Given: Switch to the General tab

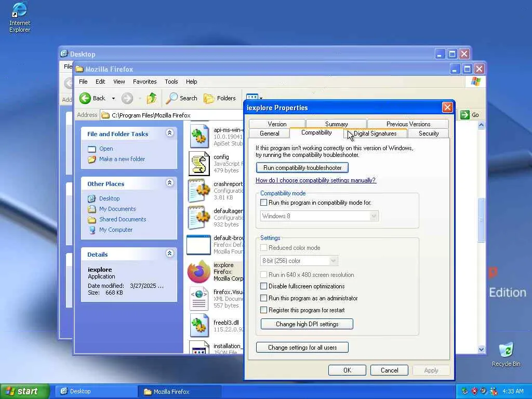Looking at the screenshot, I should pyautogui.click(x=270, y=134).
